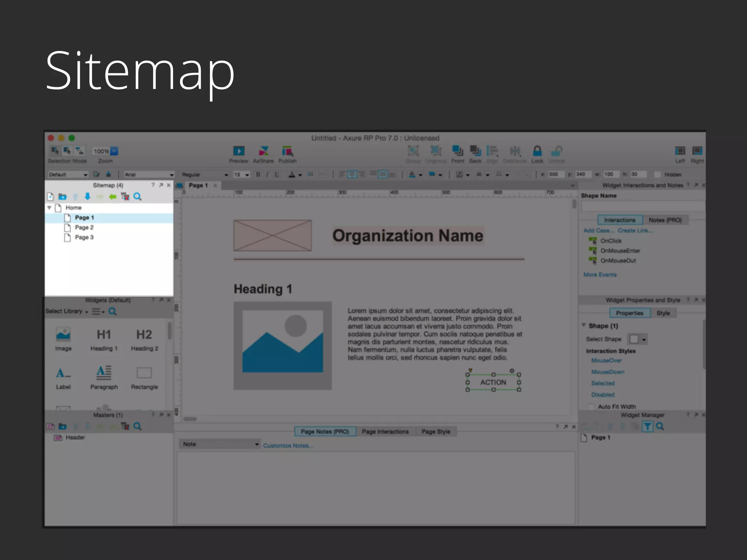Click the Shape Name input field

coord(643,206)
